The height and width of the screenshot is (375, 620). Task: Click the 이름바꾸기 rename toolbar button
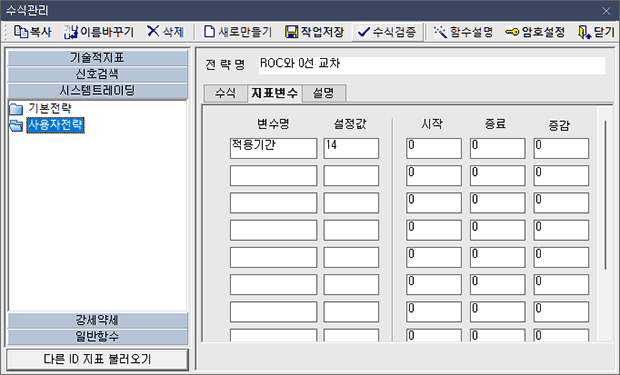coord(99,32)
